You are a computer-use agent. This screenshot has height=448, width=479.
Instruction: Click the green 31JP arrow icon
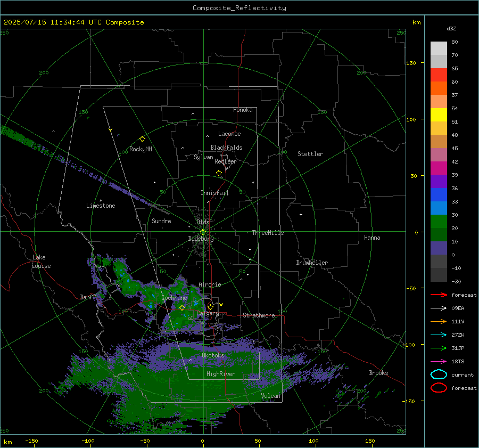tap(439, 348)
